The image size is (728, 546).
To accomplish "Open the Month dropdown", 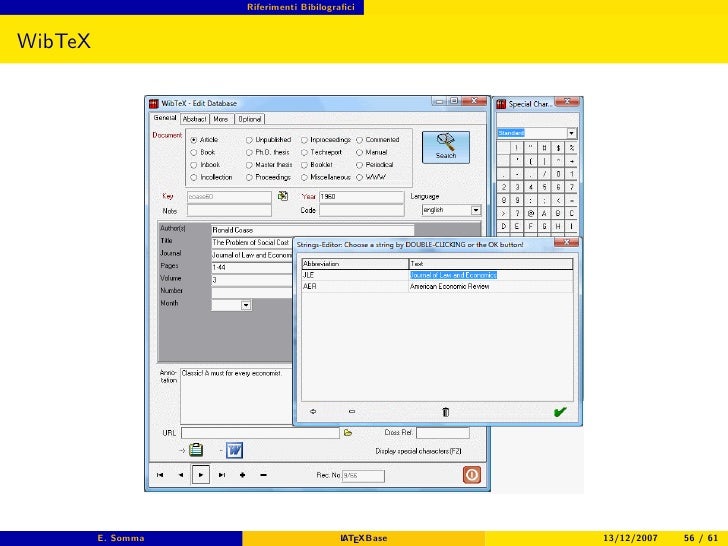I will (x=246, y=305).
